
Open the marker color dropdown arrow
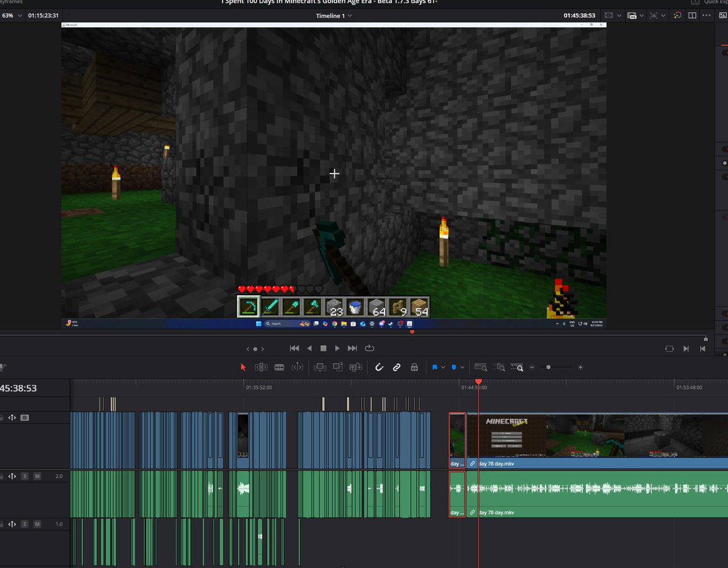coord(462,367)
